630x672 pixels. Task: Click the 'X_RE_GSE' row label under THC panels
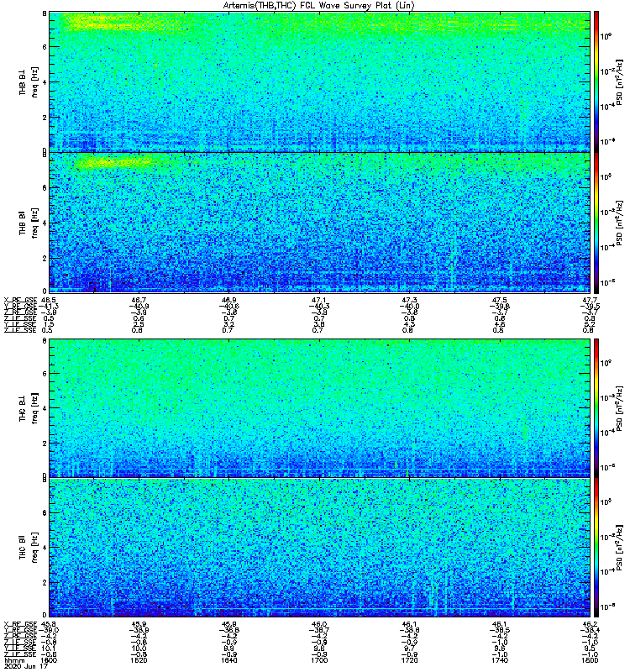(20, 623)
